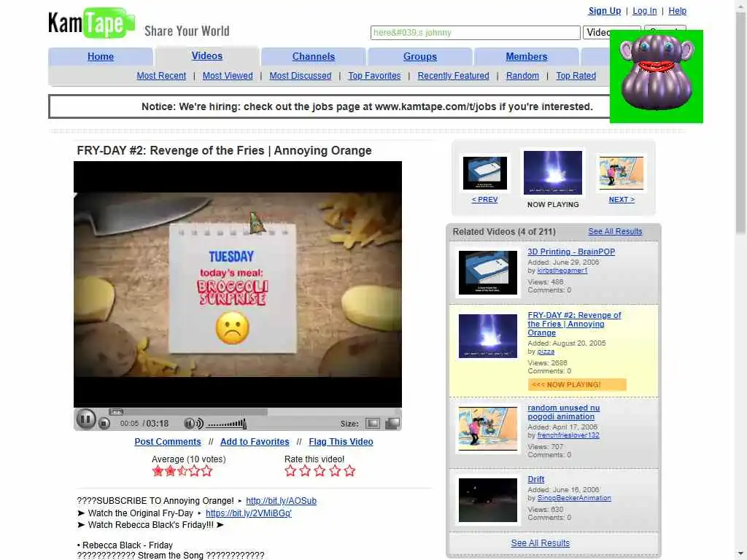Screen dimensions: 747x560
Task: Open the Videos search type dropdown
Action: (x=597, y=32)
